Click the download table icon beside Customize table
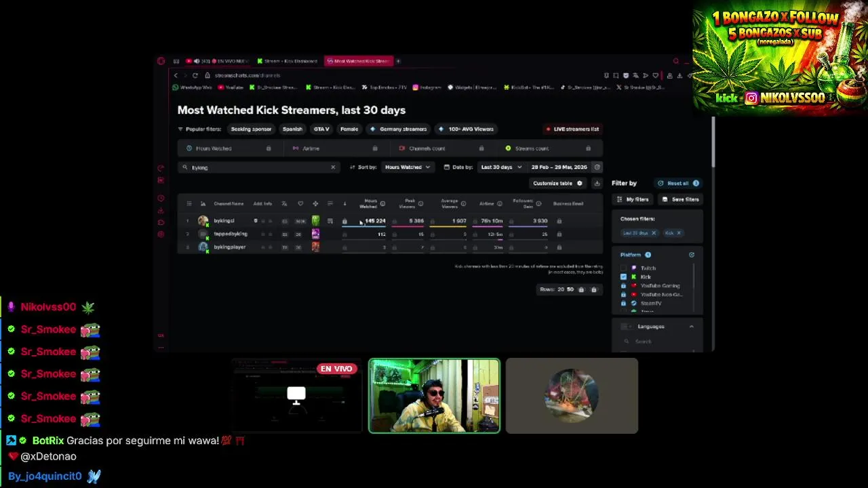Screen dimensions: 868x488 click(x=597, y=183)
